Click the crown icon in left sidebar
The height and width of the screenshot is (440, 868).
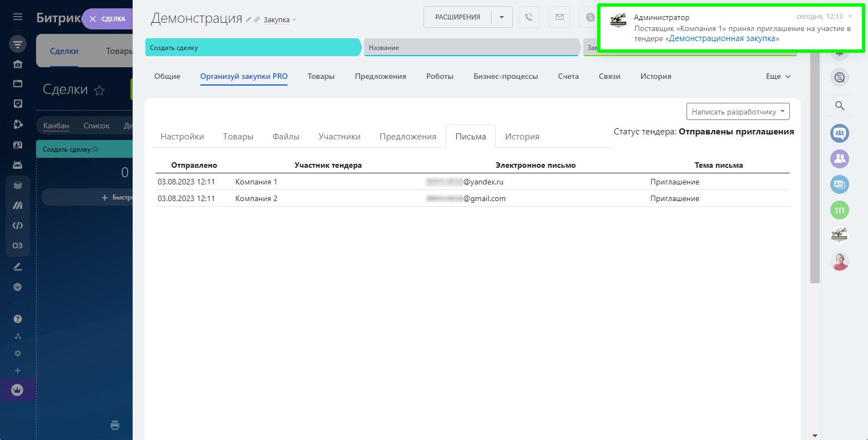coord(18,390)
